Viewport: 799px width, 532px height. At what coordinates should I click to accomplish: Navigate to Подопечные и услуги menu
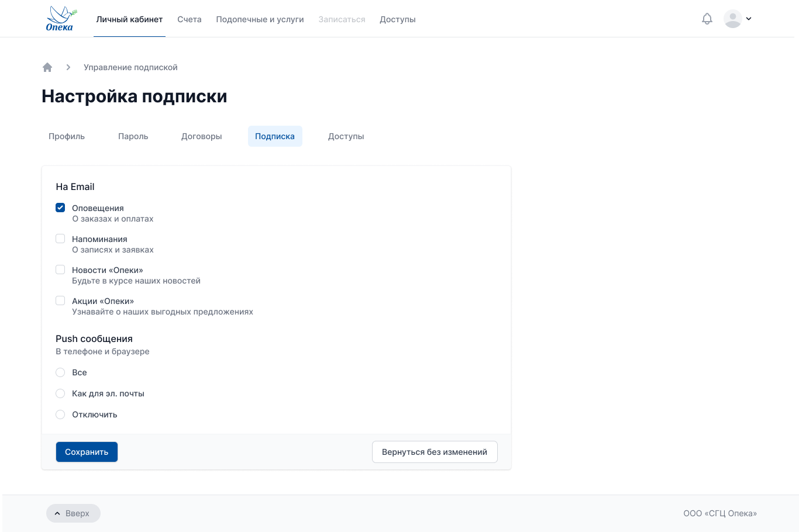(260, 19)
